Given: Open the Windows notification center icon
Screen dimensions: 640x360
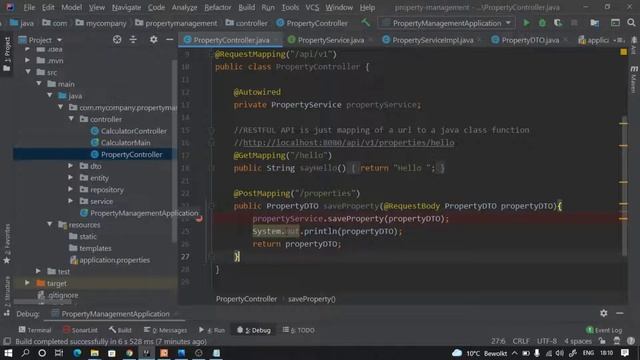Looking at the screenshot, I should (x=625, y=353).
